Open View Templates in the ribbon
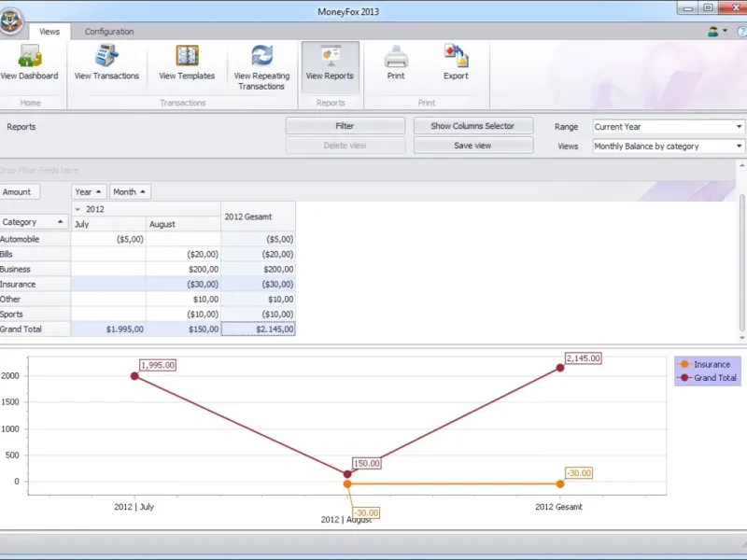Viewport: 747px width, 560px height. (187, 64)
